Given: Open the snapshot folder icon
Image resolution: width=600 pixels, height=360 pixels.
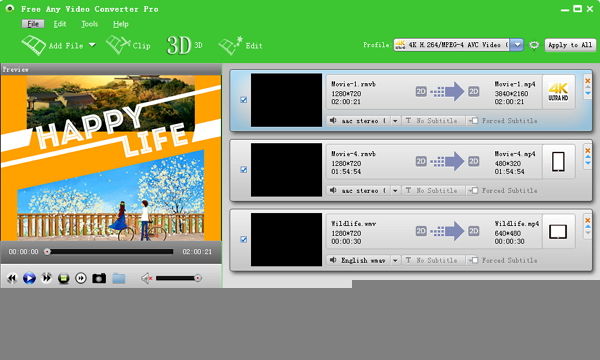Looking at the screenshot, I should pos(119,278).
